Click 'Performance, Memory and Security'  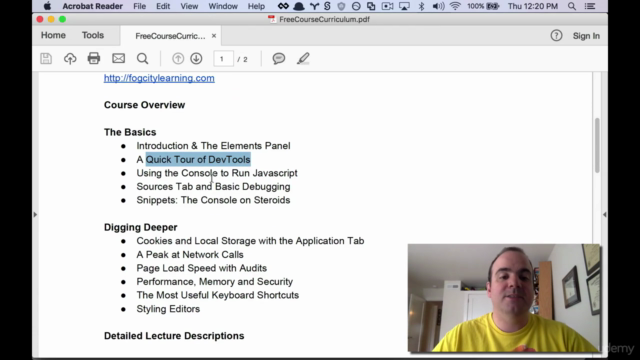click(x=215, y=282)
